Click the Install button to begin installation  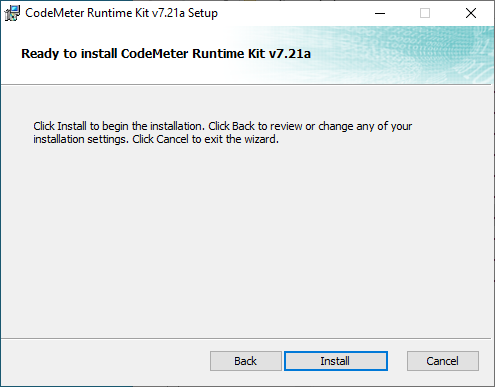coord(336,361)
